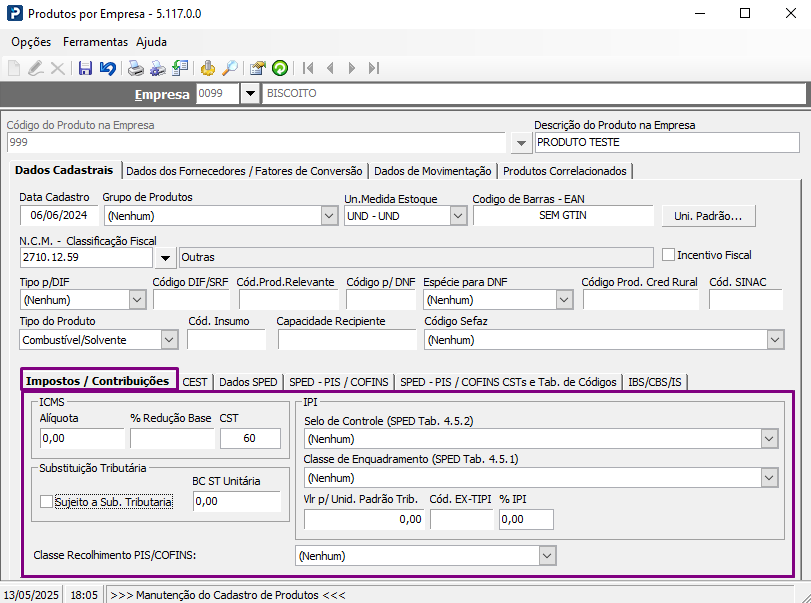
Task: Select SPED - PIS / COFINS CSTs e Tab. de Códigos tab
Action: (x=508, y=382)
